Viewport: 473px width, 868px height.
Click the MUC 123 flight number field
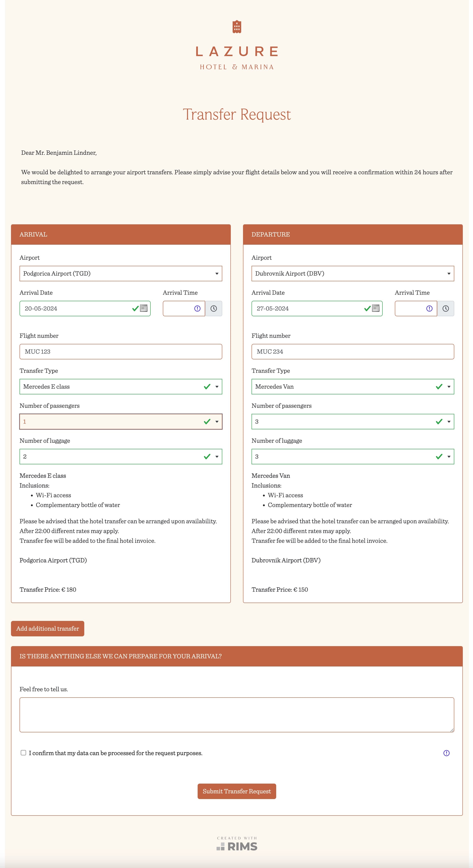(121, 351)
